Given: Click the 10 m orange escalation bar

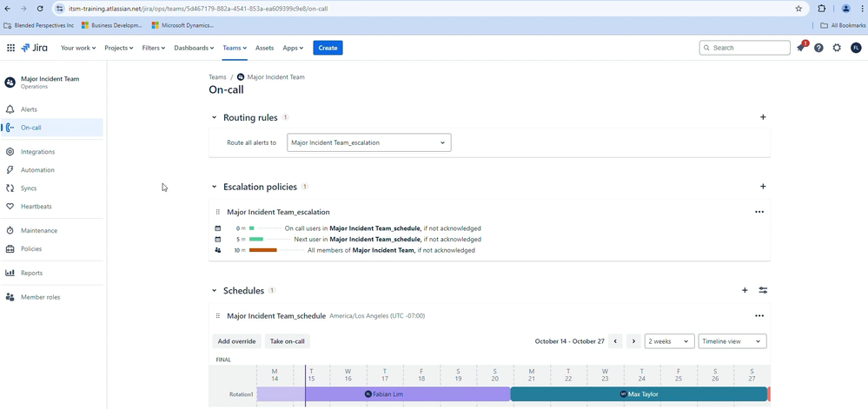Looking at the screenshot, I should click(263, 250).
